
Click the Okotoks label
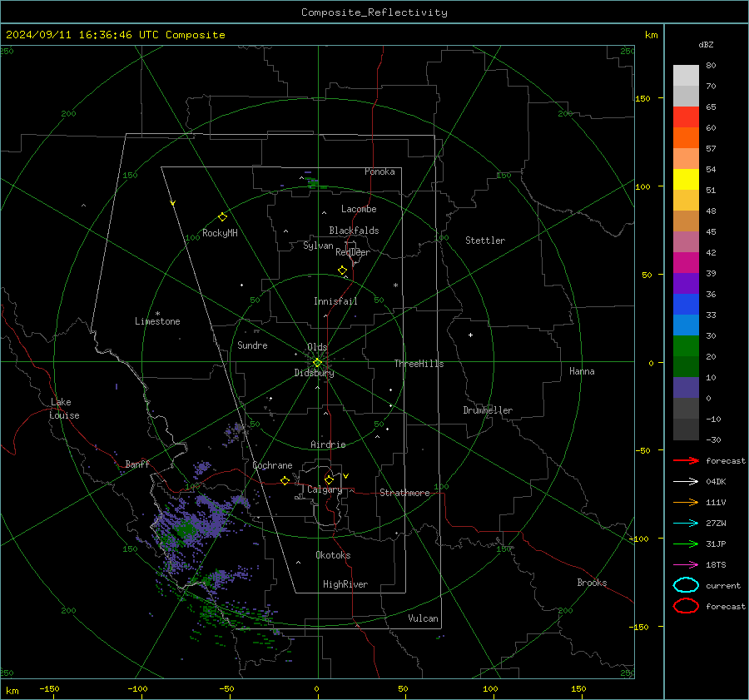click(x=333, y=555)
